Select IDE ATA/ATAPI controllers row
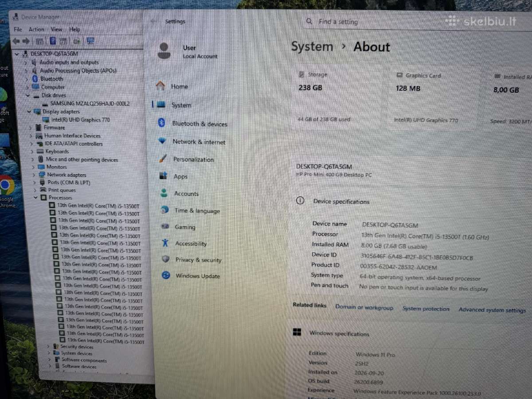532x399 pixels. pyautogui.click(x=74, y=144)
